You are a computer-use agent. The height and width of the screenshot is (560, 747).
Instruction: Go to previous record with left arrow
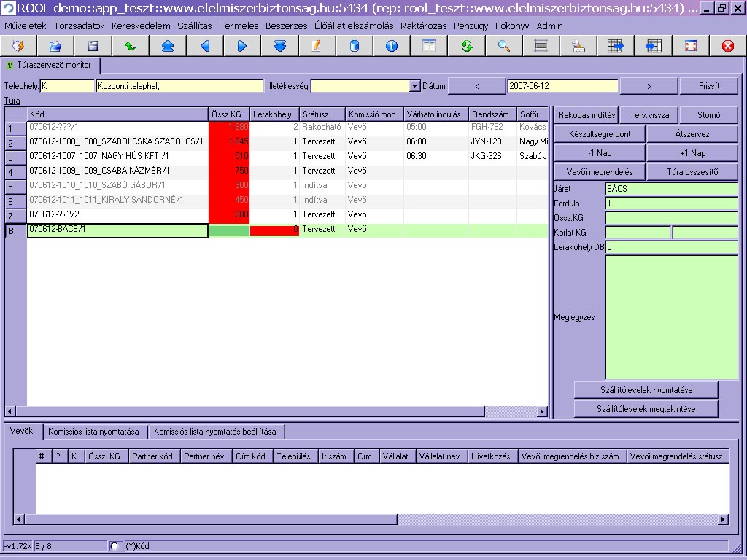pyautogui.click(x=205, y=46)
